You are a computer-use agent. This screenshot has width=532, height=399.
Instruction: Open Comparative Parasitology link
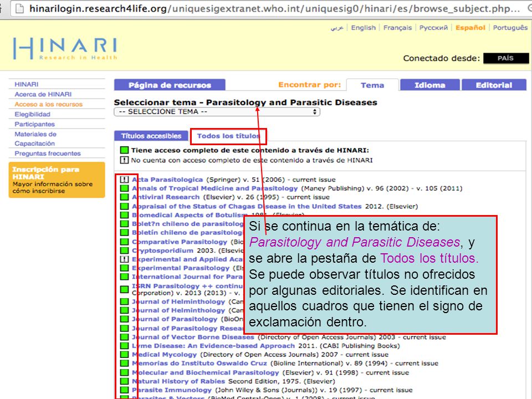coord(180,242)
